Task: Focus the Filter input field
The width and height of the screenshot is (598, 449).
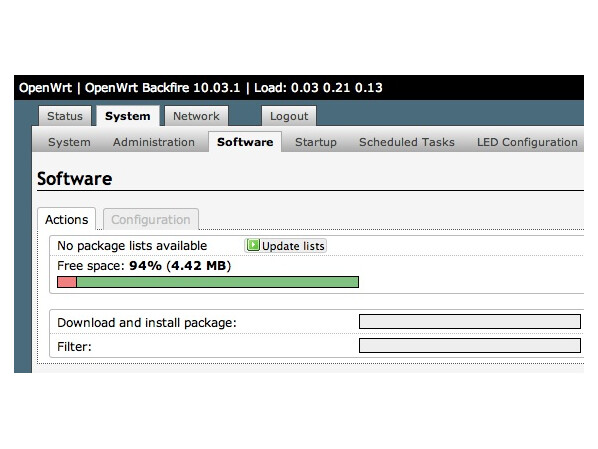Action: tap(470, 346)
